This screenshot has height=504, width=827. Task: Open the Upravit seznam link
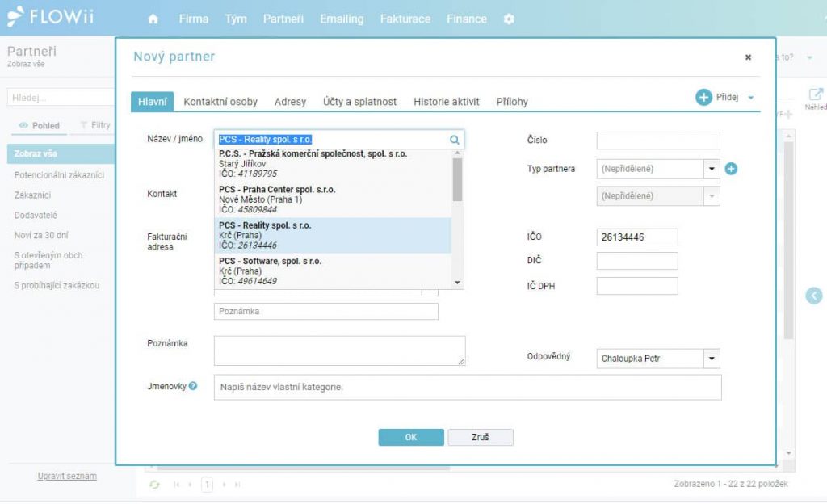[67, 476]
